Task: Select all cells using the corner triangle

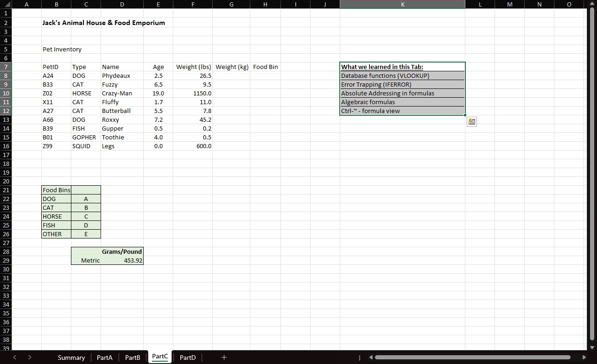Action: coord(6,4)
